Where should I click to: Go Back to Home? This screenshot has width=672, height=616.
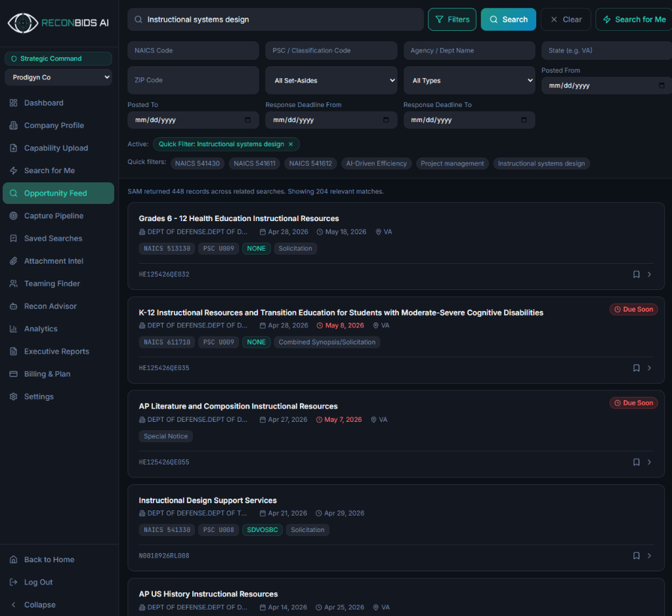point(58,560)
